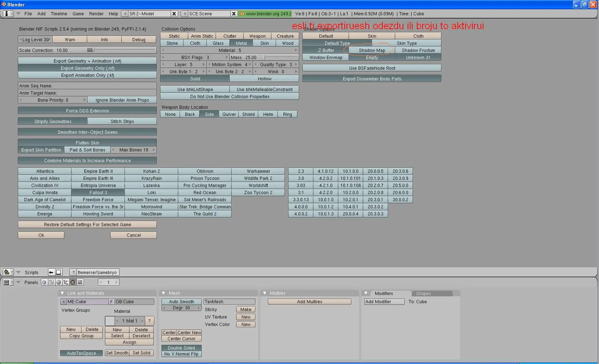The height and width of the screenshot is (364, 599).
Task: Collapse the Link and Materials panel
Action: (x=62, y=293)
